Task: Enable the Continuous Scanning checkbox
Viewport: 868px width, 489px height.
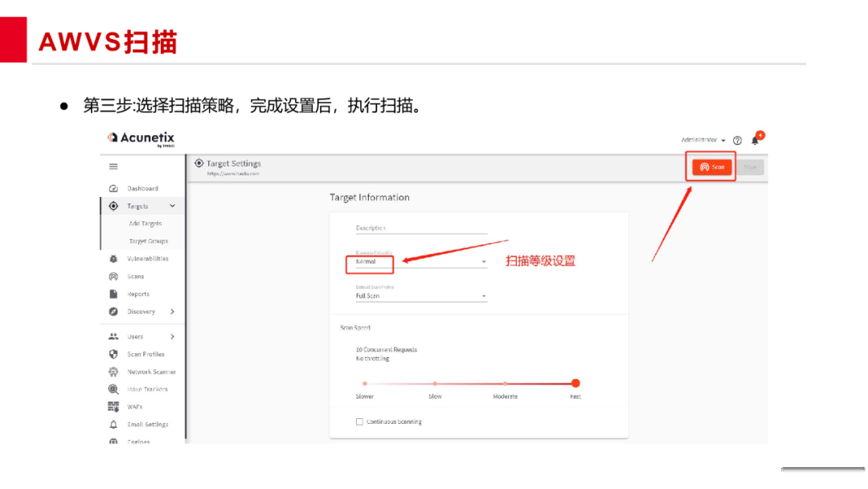Action: click(359, 422)
